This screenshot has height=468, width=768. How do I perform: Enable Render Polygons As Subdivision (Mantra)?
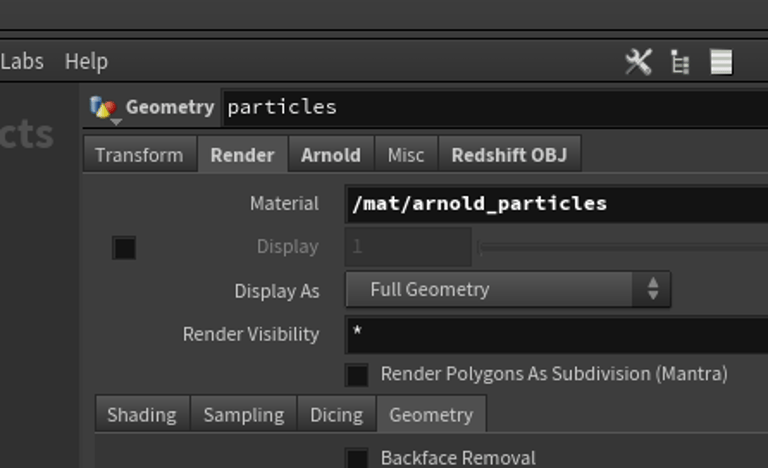pyautogui.click(x=357, y=375)
